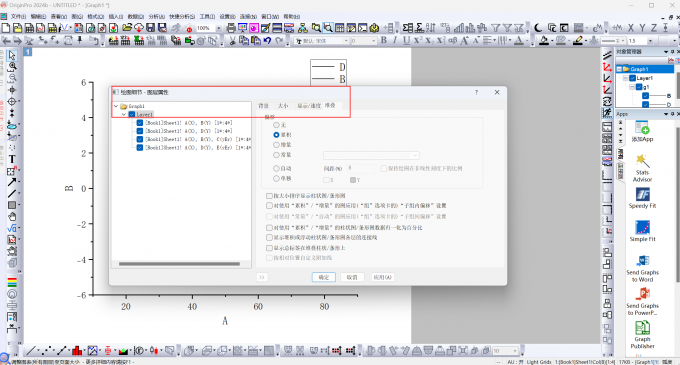Click the 确定 (OK) button

click(x=324, y=277)
